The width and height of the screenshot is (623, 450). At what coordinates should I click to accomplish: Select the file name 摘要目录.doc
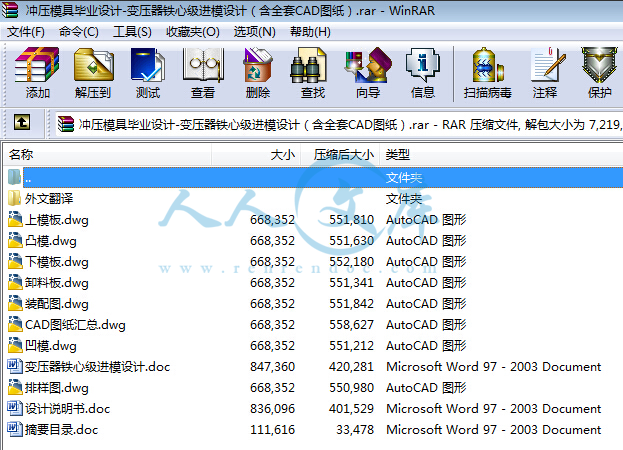click(x=62, y=430)
